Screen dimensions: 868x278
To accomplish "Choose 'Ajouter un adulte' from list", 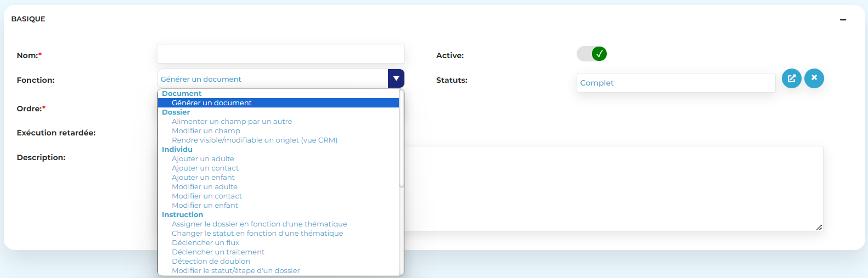I will coord(202,159).
